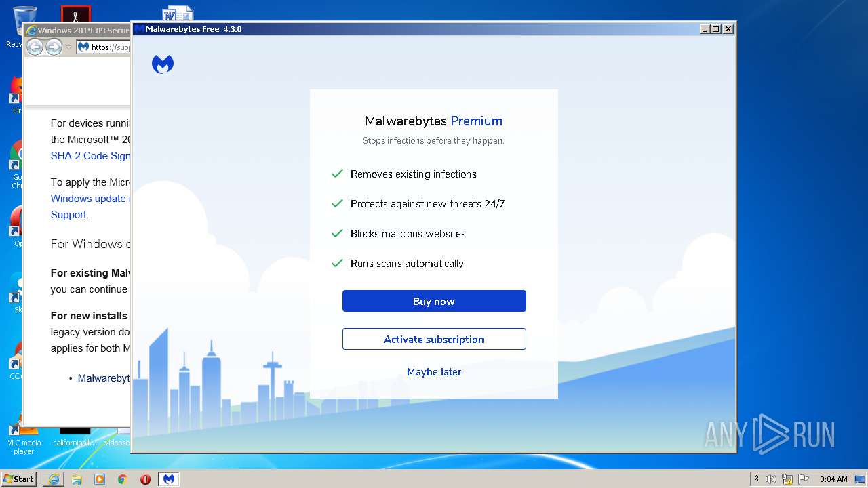Click the 'Malwarebytes Premium' heading

click(434, 121)
